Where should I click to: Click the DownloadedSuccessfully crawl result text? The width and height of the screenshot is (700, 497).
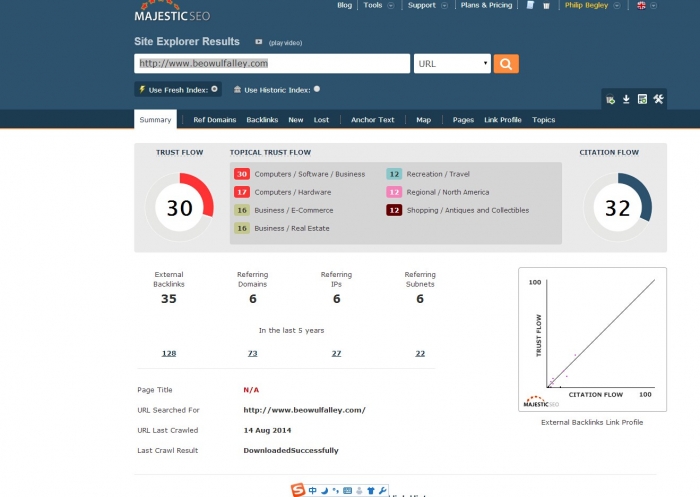291,451
